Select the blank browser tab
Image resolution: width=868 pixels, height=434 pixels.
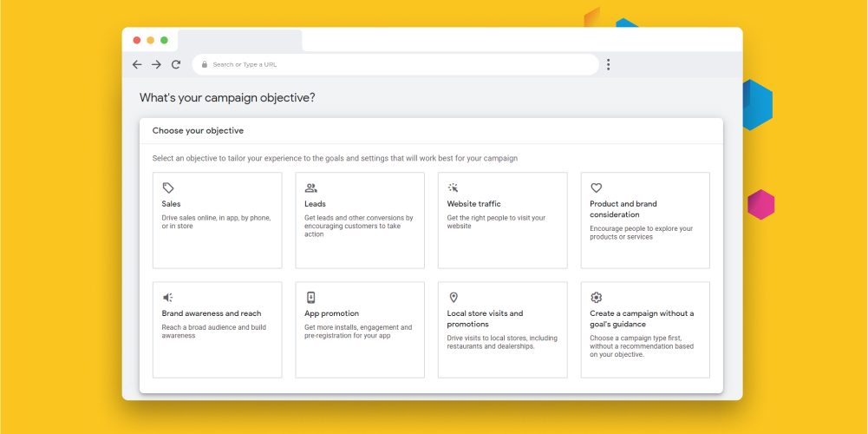239,41
